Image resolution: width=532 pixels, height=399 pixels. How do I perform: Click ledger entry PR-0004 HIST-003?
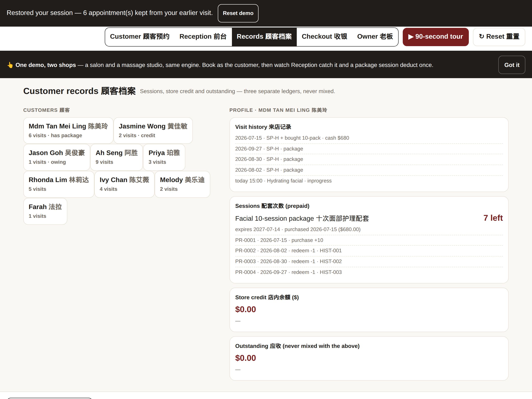tap(369, 272)
